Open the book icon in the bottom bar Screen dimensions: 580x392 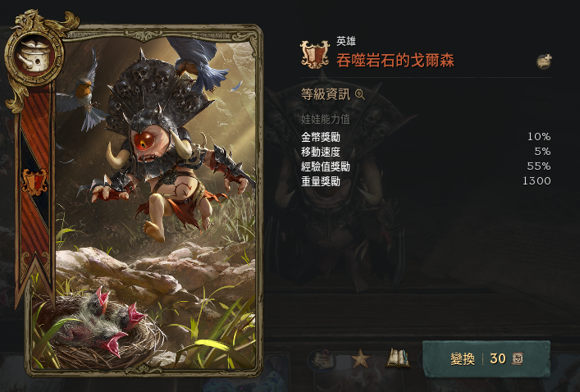pos(398,358)
